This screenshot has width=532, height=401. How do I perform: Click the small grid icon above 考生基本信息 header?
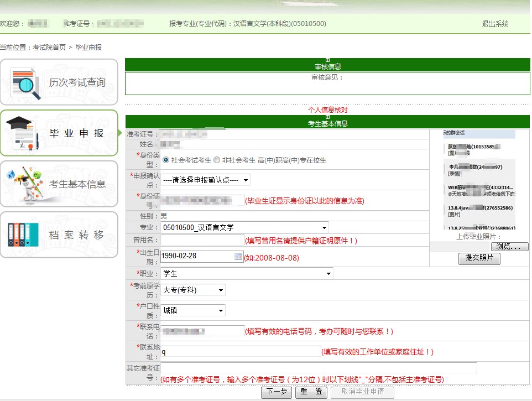tap(327, 117)
